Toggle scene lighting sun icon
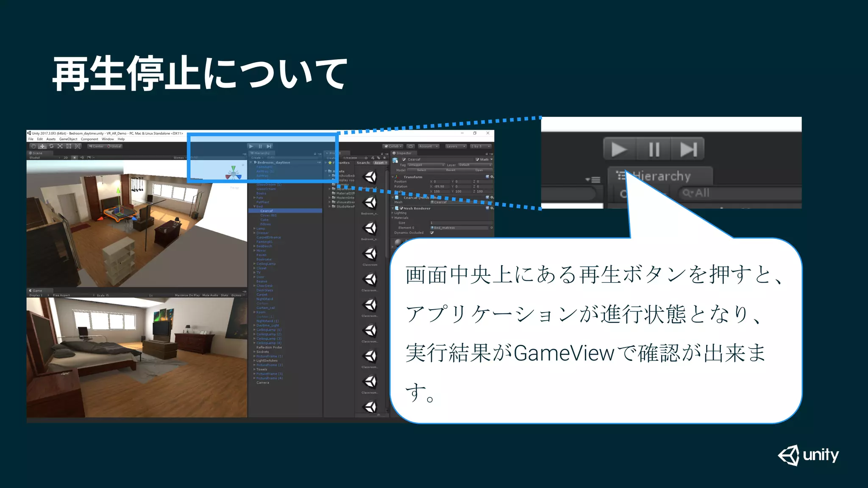 point(75,158)
